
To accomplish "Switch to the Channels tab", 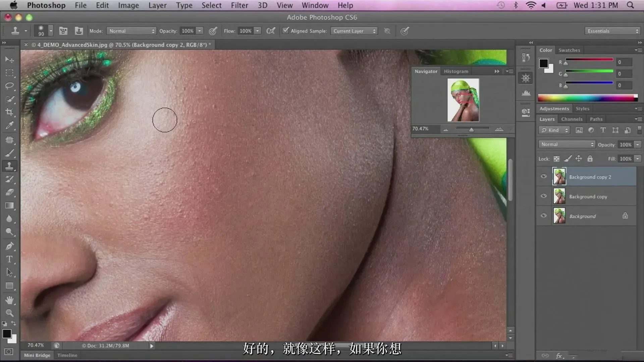I will [572, 119].
